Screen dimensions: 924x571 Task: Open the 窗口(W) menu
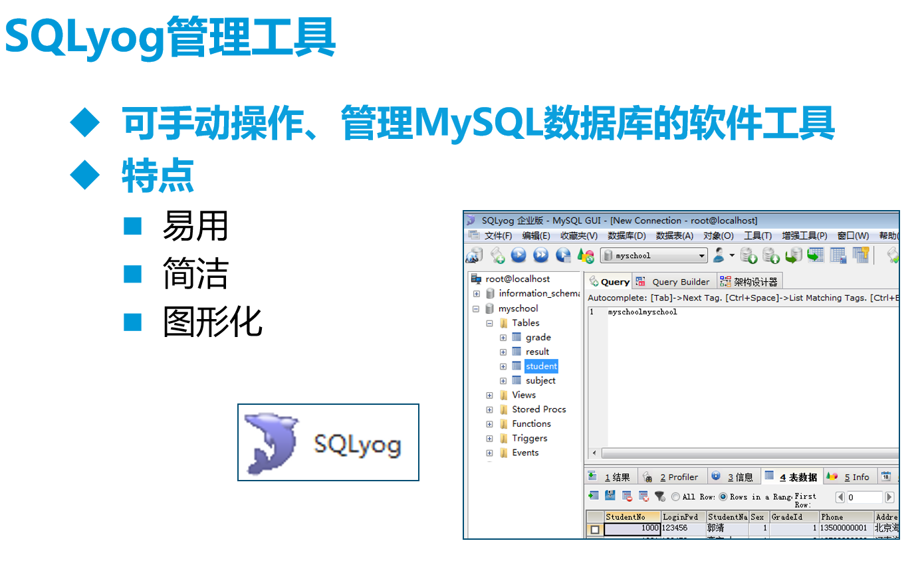coord(853,236)
